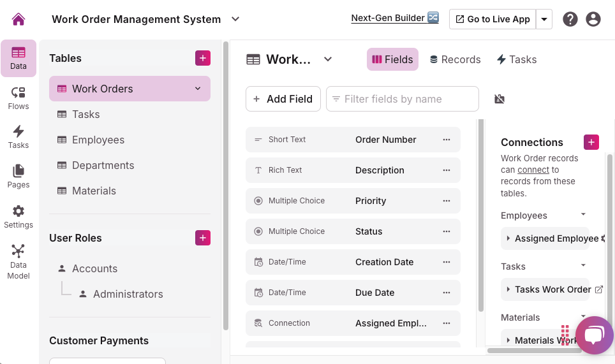
Task: Click the Filter fields by name input
Action: click(408, 99)
